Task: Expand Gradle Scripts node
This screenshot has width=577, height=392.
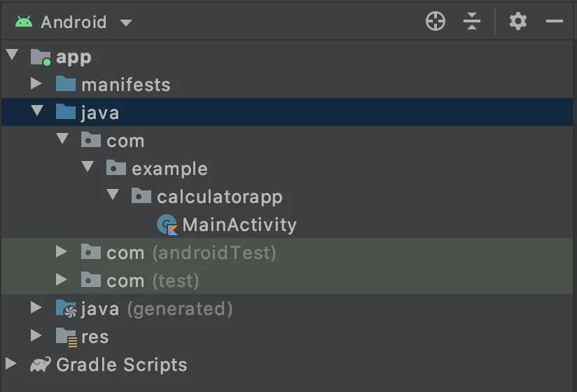Action: click(11, 363)
